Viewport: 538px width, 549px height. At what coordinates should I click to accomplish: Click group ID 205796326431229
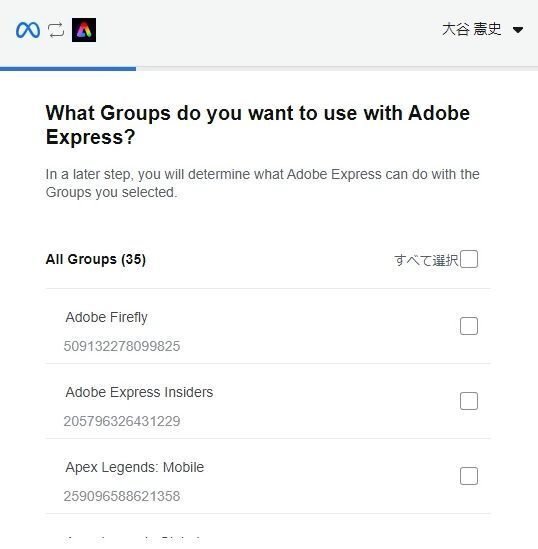point(122,421)
